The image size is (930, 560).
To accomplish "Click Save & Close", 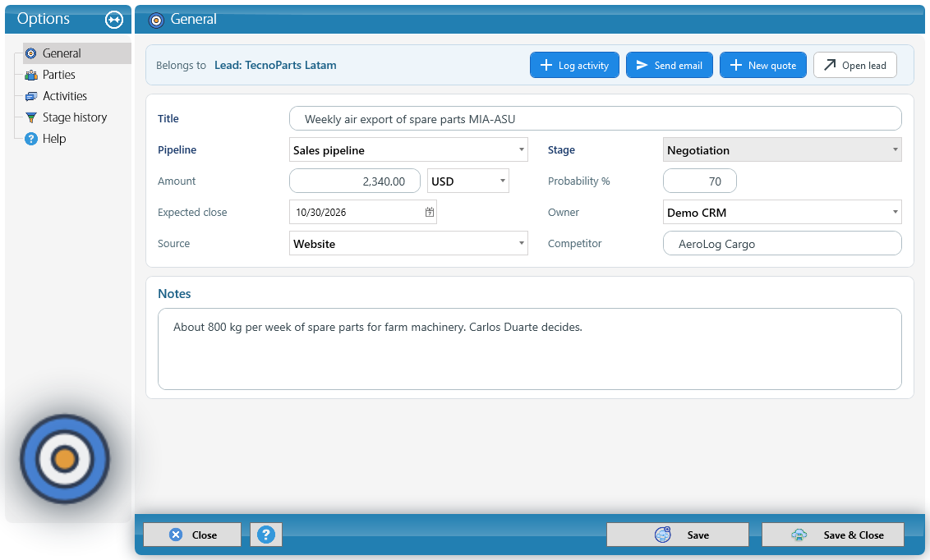I will click(x=833, y=535).
